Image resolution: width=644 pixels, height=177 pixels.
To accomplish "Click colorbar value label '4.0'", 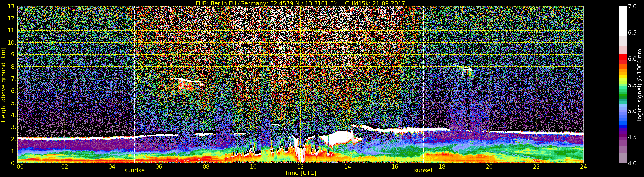I will point(632,163).
